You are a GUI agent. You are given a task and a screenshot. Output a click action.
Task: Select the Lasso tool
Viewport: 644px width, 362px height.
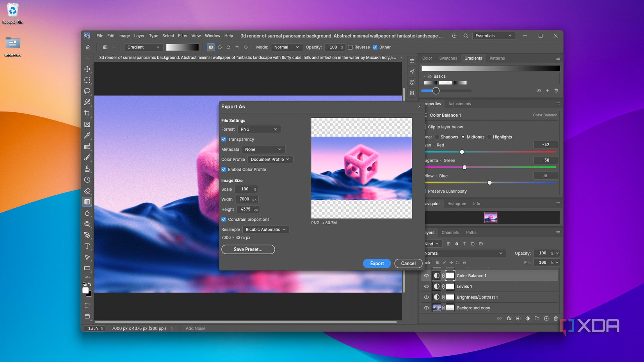pyautogui.click(x=87, y=91)
